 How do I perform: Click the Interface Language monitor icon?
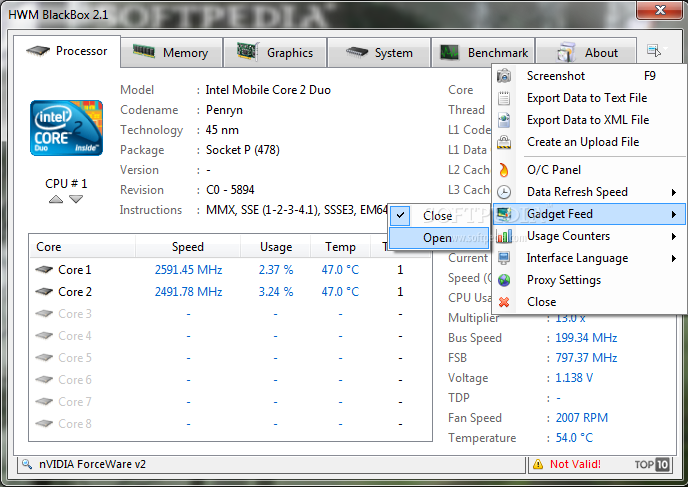coord(504,258)
